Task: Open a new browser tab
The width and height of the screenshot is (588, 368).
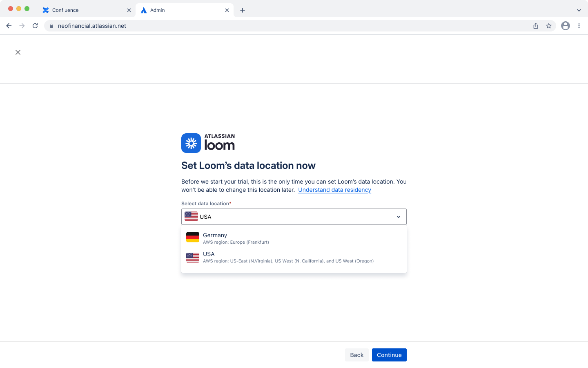Action: click(x=243, y=10)
